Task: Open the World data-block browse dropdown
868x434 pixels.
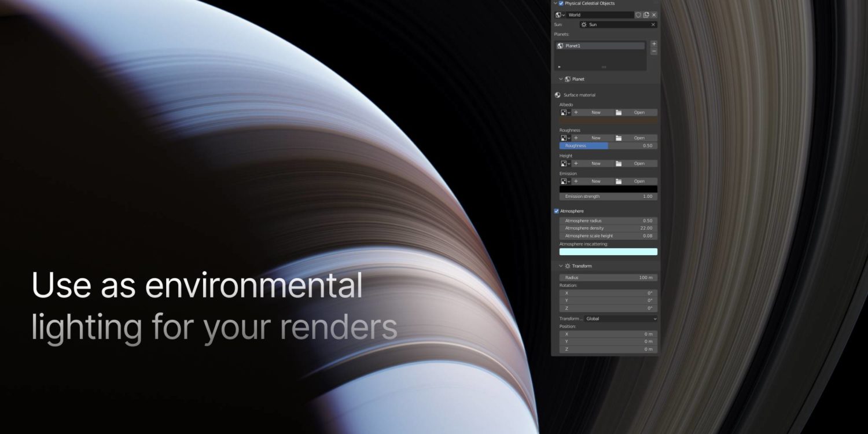Action: 560,15
